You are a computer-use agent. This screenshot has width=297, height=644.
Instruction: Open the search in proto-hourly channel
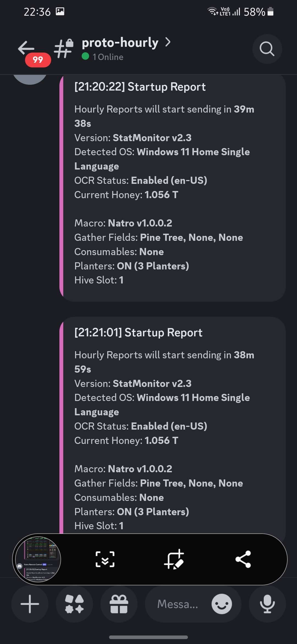point(266,49)
